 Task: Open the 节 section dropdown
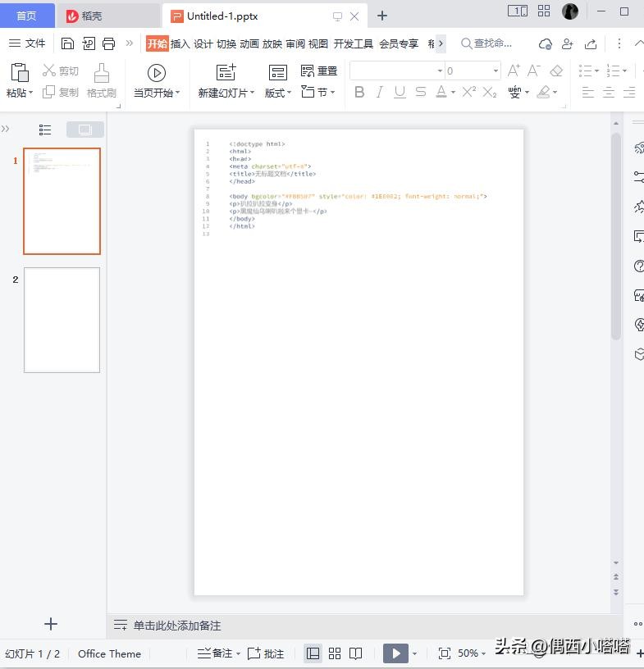pyautogui.click(x=318, y=92)
